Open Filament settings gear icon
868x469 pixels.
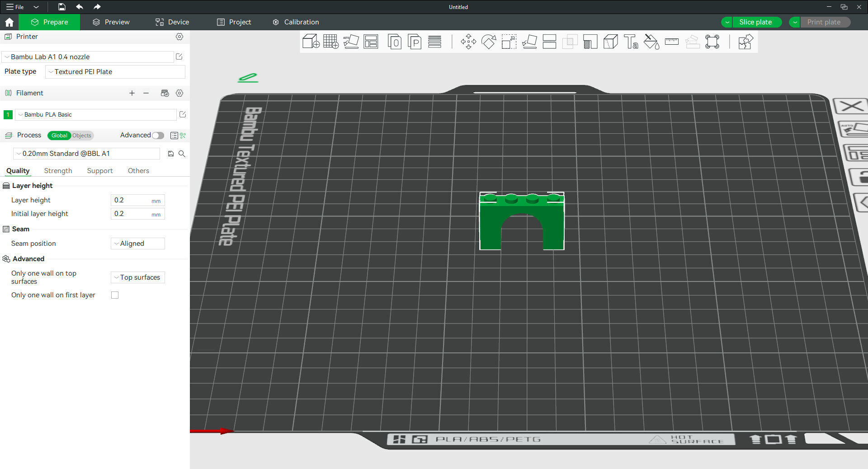pos(179,93)
